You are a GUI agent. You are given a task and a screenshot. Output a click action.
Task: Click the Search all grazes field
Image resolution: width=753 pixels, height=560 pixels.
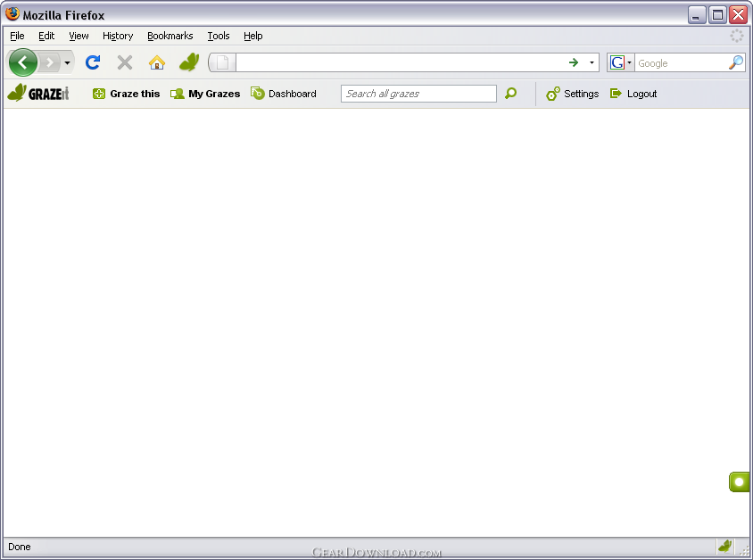418,94
